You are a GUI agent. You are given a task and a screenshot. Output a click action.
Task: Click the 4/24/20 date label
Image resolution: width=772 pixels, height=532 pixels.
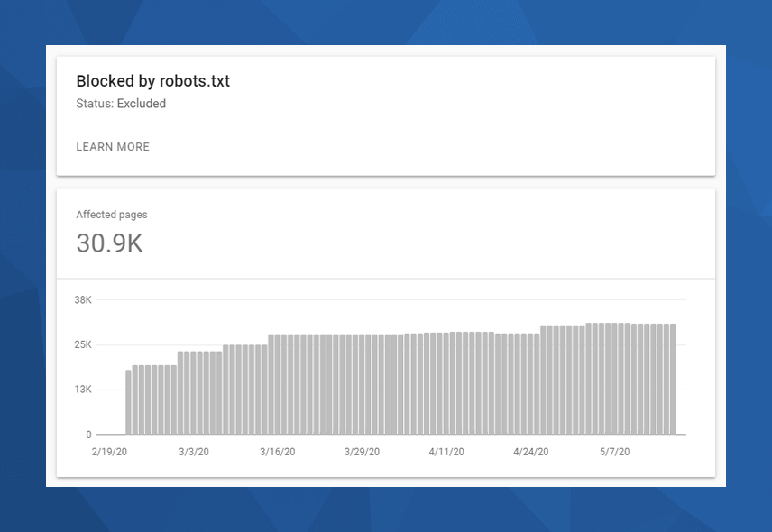pos(531,452)
